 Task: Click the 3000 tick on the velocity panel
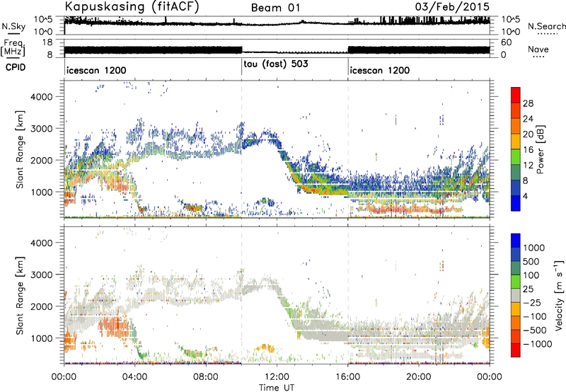(41, 275)
